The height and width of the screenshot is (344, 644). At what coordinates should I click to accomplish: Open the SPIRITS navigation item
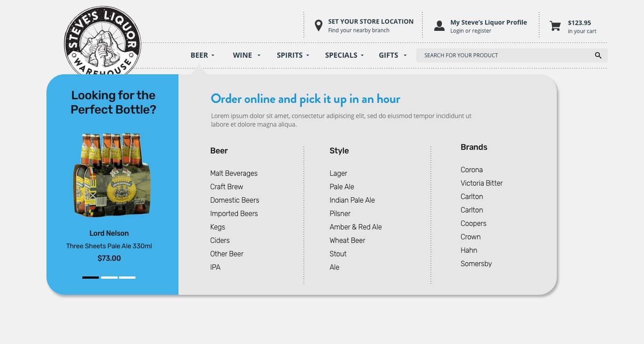click(x=289, y=55)
